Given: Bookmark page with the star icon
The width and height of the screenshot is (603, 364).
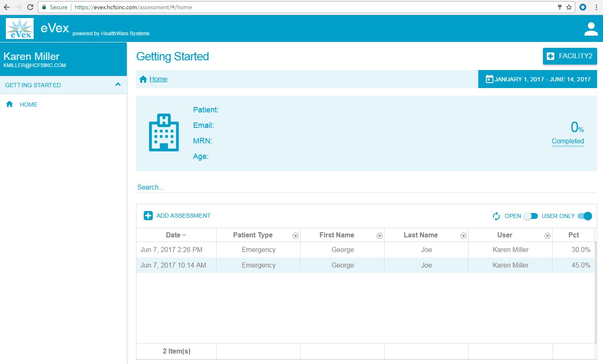Looking at the screenshot, I should tap(569, 7).
